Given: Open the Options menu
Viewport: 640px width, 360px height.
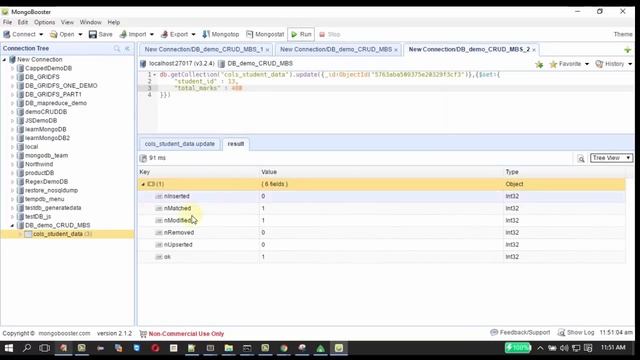Looking at the screenshot, I should pos(44,22).
